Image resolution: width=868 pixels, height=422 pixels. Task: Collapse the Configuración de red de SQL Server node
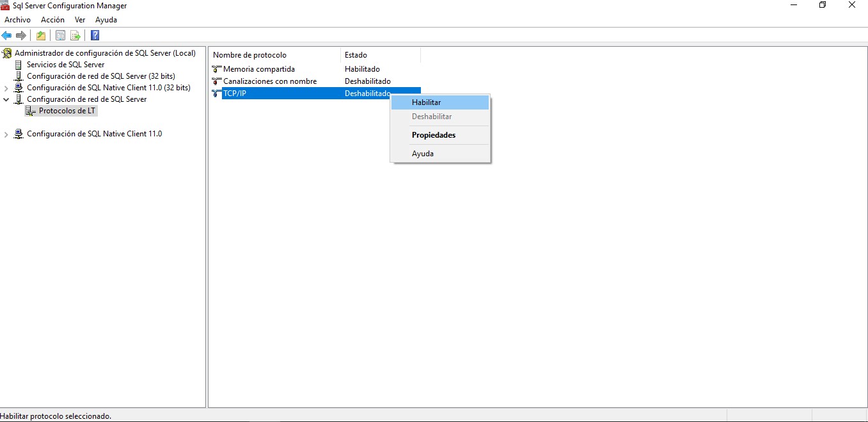6,99
